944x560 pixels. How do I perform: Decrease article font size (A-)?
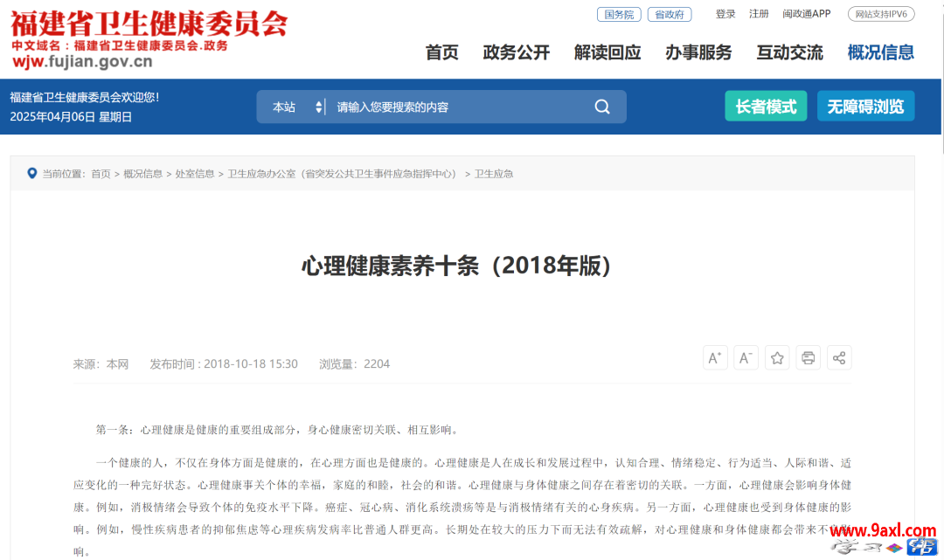coord(746,357)
